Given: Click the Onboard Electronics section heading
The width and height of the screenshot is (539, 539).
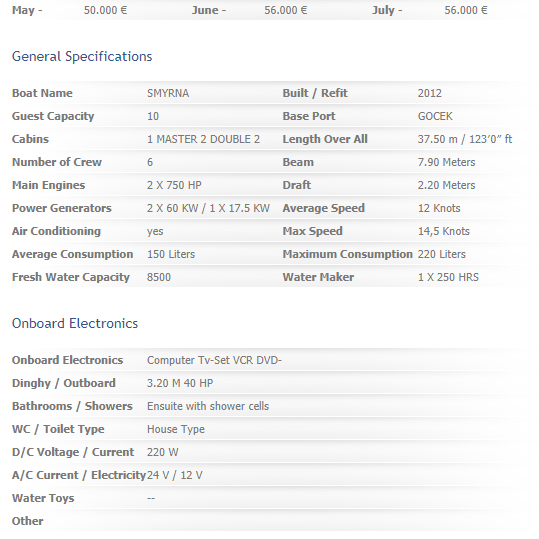Looking at the screenshot, I should (75, 323).
